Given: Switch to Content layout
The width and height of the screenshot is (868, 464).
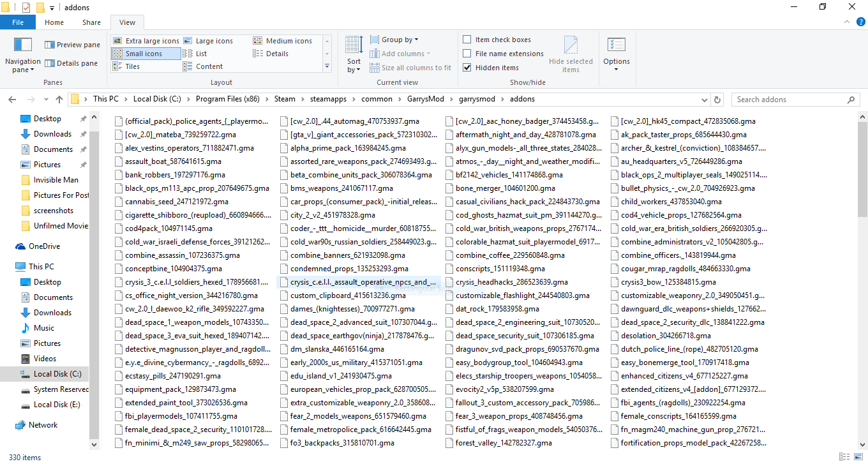Looking at the screenshot, I should (203, 66).
